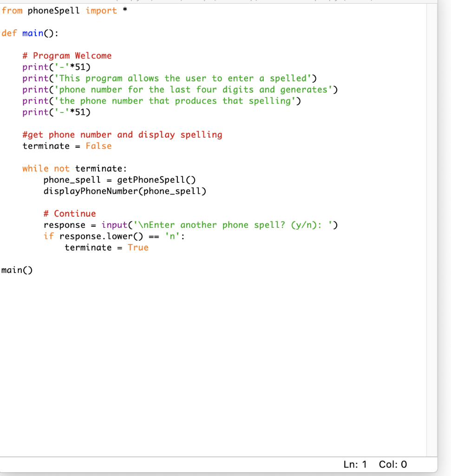Click the empty editing area below the code
Image resolution: width=451 pixels, height=476 pixels.
pos(209,349)
